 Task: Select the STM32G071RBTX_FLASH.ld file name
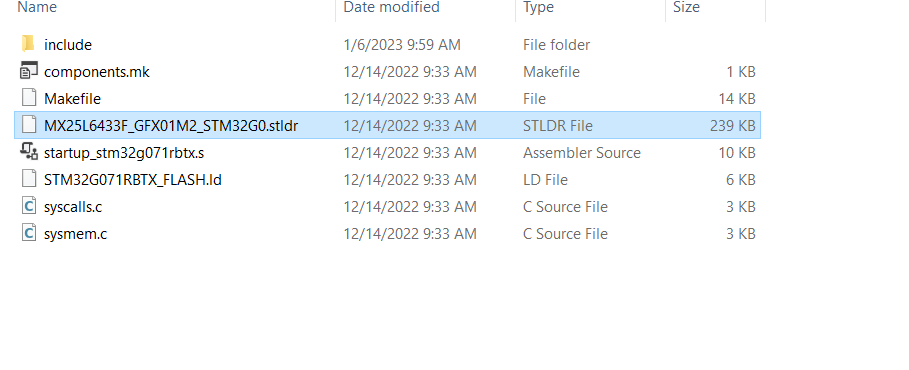[x=133, y=180]
